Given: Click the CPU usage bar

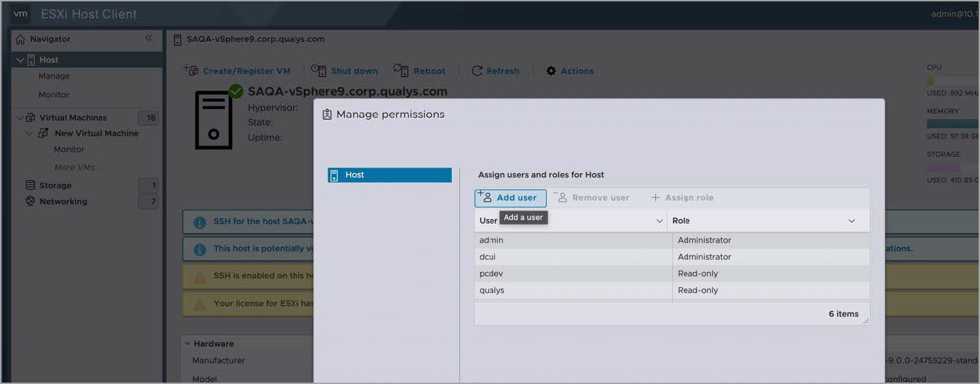Looking at the screenshot, I should pyautogui.click(x=953, y=80).
